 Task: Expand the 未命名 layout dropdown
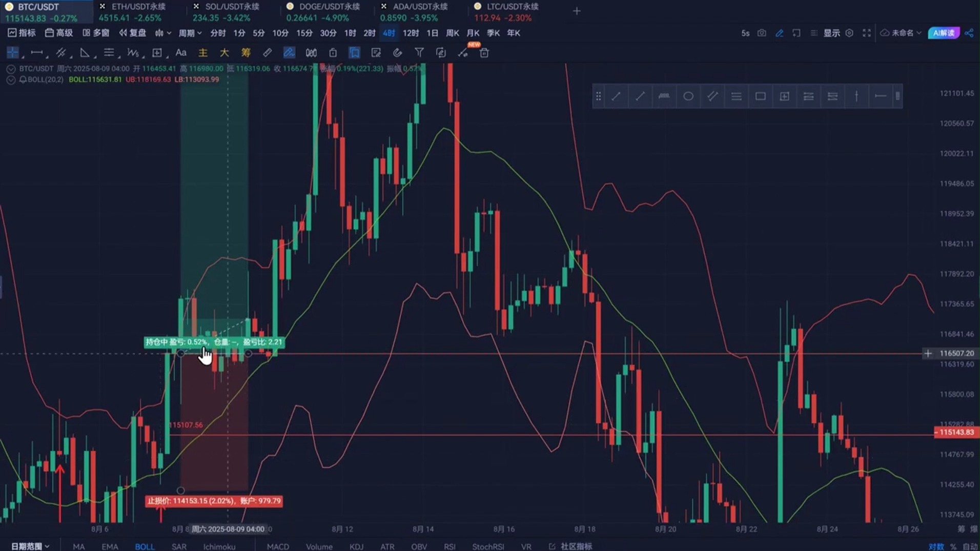tap(903, 33)
